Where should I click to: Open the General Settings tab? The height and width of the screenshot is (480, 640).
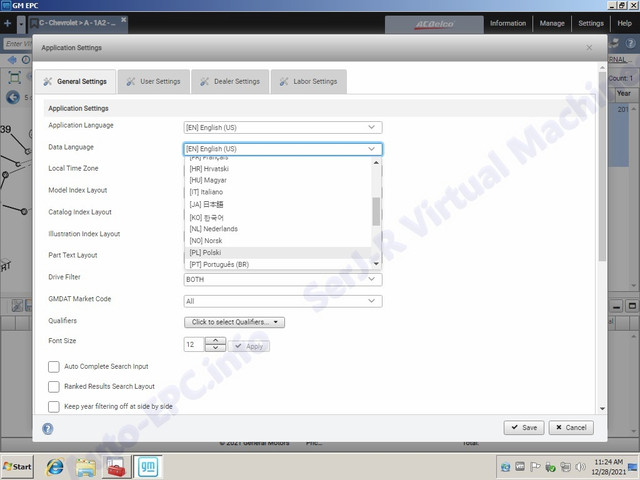(x=76, y=82)
